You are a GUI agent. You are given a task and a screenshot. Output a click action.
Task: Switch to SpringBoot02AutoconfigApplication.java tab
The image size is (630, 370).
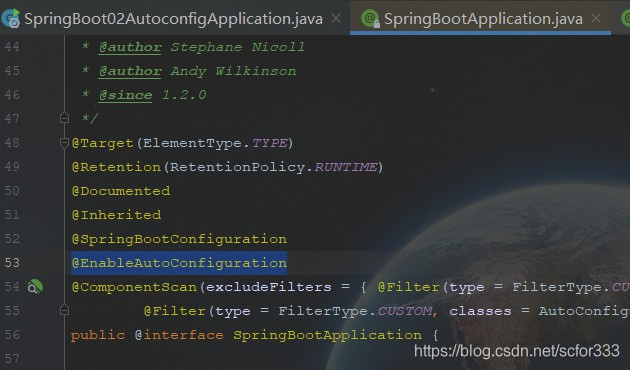point(173,18)
